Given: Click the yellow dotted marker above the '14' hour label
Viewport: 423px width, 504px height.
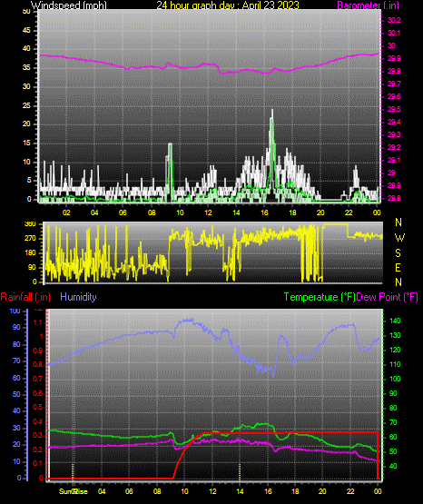Looking at the screenshot, I should coord(240,471).
